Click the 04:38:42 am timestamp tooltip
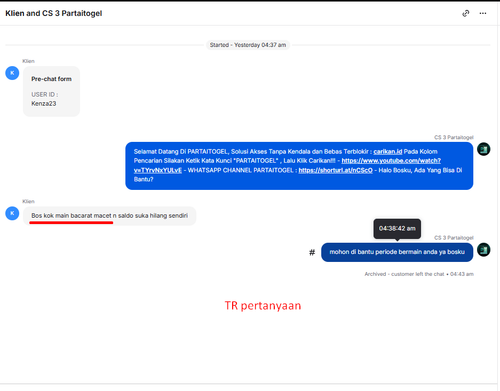Screen dimensions: 500x391 point(397,229)
